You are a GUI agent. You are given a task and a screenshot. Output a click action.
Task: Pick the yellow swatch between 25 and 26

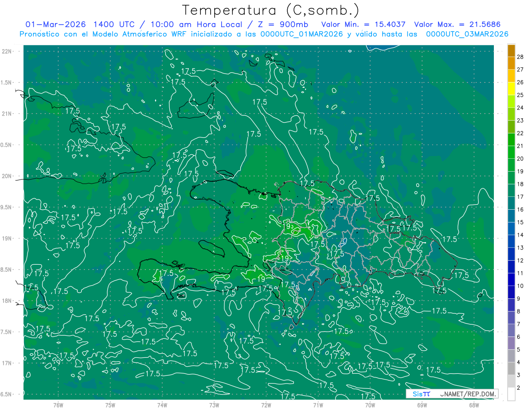511,89
